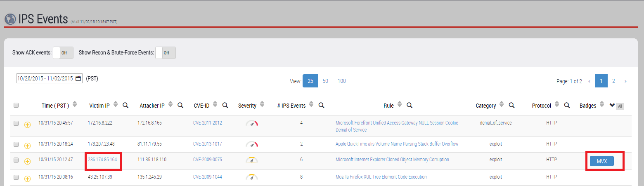Click victim IP 43.25.107.39
The image size is (644, 186).
click(x=100, y=177)
